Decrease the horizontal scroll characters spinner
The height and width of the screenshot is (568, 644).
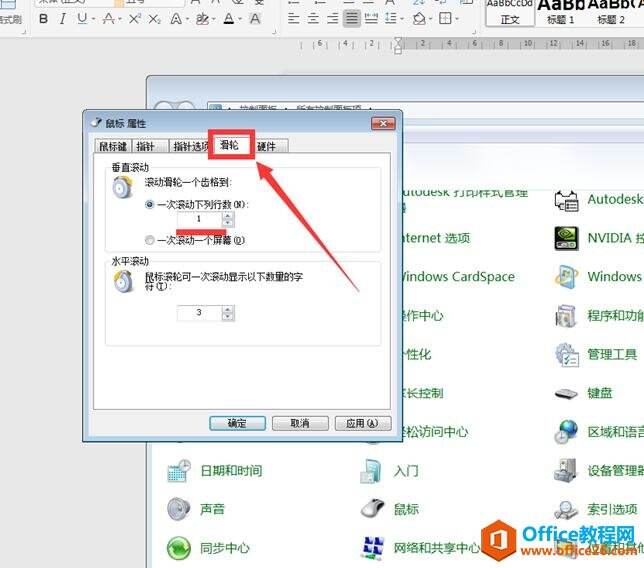tap(228, 317)
